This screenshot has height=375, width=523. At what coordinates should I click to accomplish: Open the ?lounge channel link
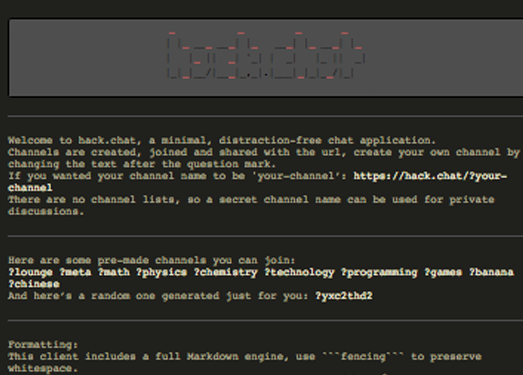pyautogui.click(x=30, y=272)
